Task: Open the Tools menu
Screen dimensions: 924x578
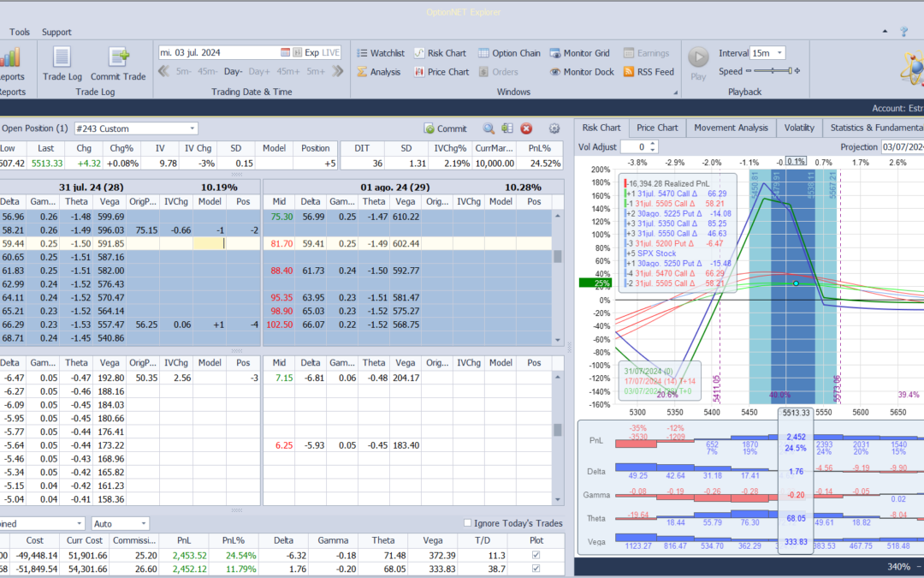Action: 20,32
